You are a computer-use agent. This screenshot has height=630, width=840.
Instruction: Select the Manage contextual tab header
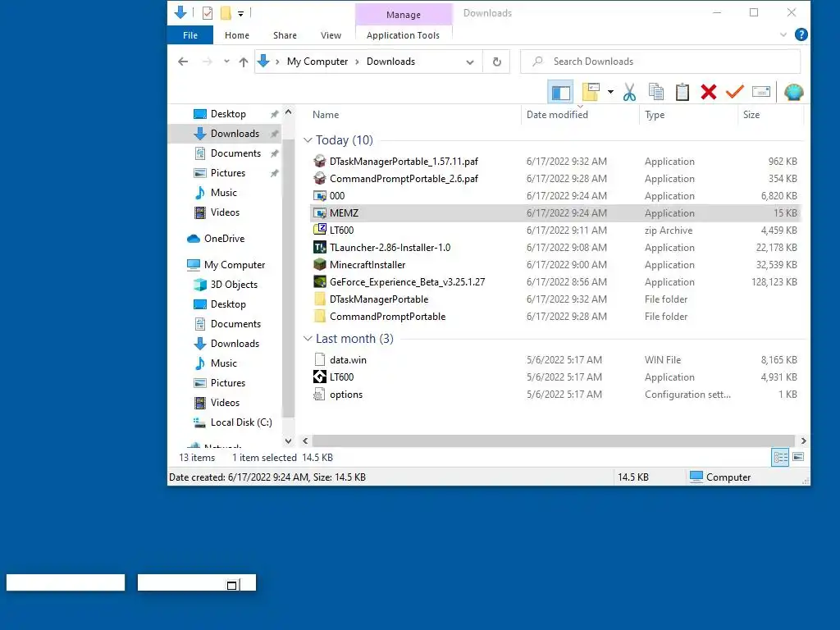[x=404, y=15]
